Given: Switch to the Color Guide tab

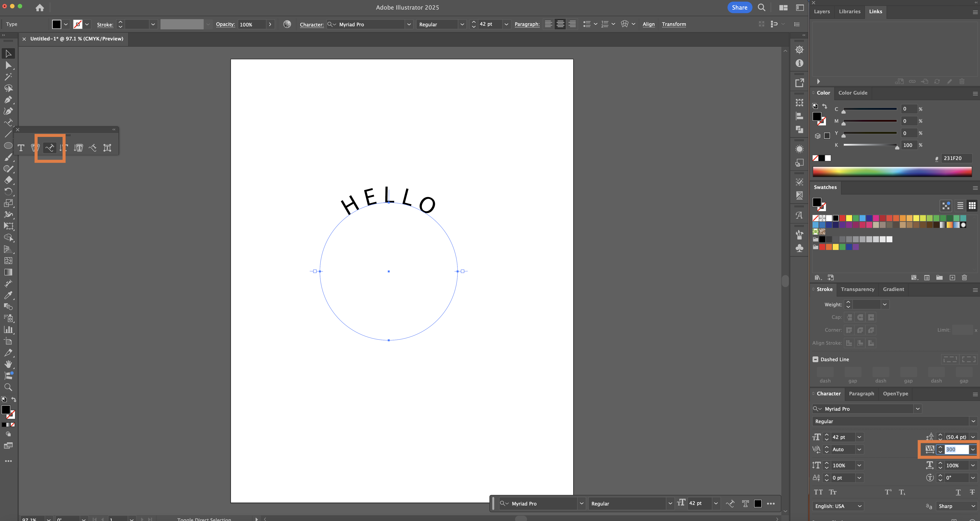Looking at the screenshot, I should point(853,92).
